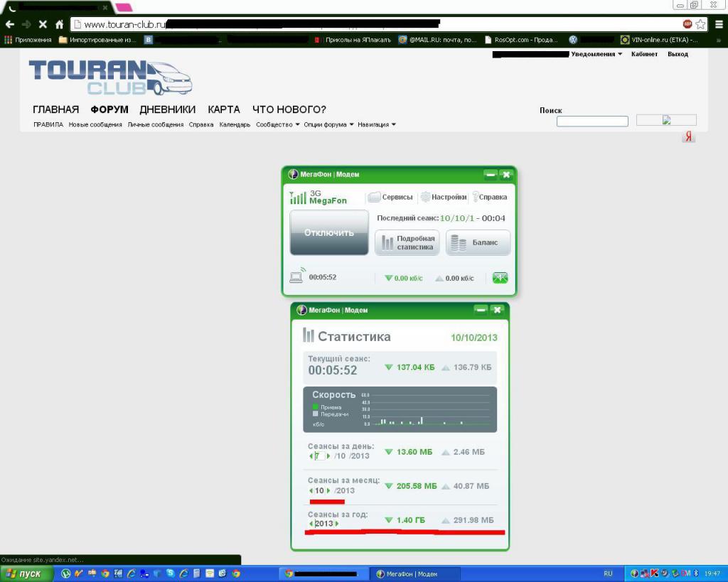Stop page loading with the X icon
Screen dimensions: 728x582
[43, 24]
